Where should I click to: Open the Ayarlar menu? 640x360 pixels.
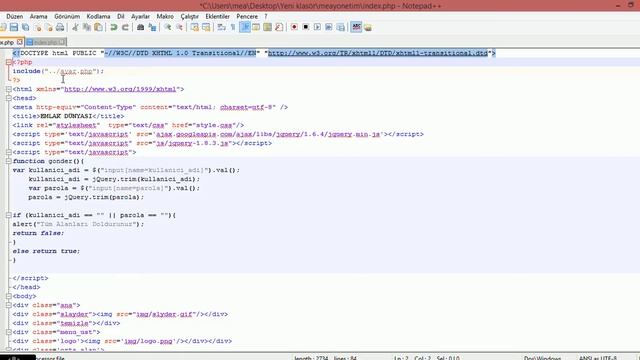pos(140,16)
